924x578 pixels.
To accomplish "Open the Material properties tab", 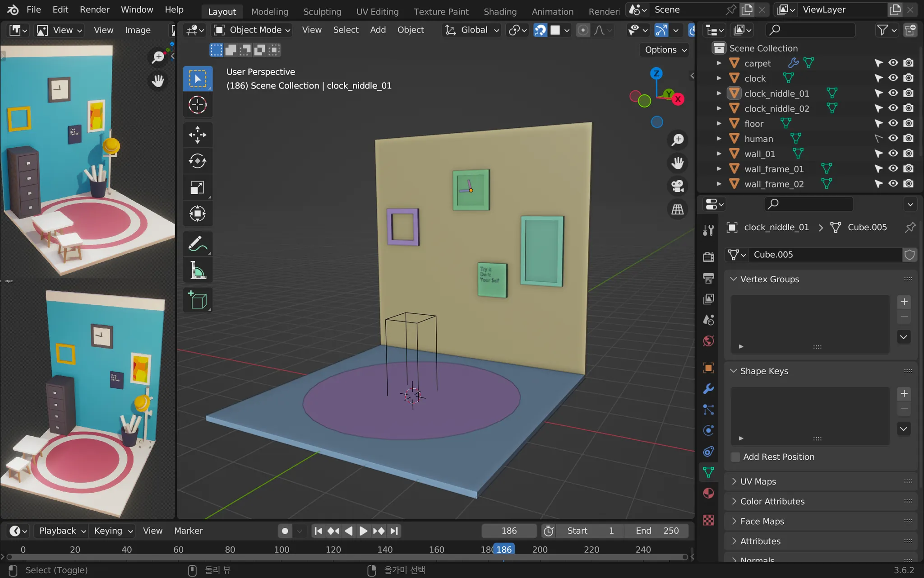I will (708, 493).
